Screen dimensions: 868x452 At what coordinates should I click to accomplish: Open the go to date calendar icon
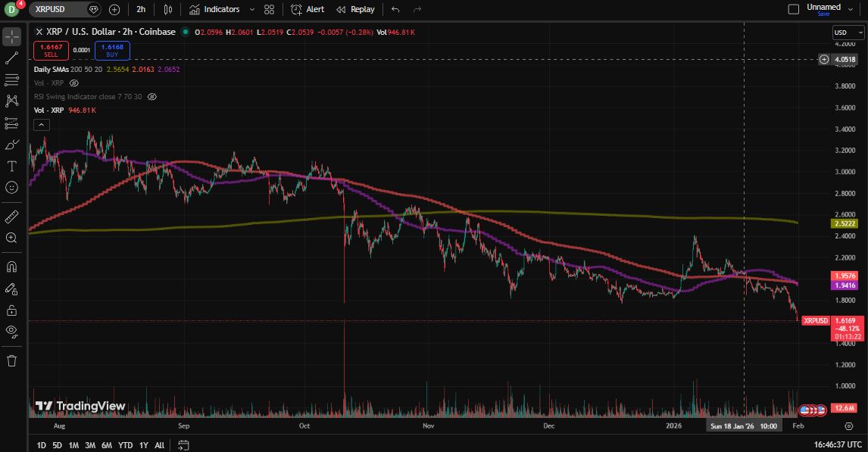pos(184,445)
